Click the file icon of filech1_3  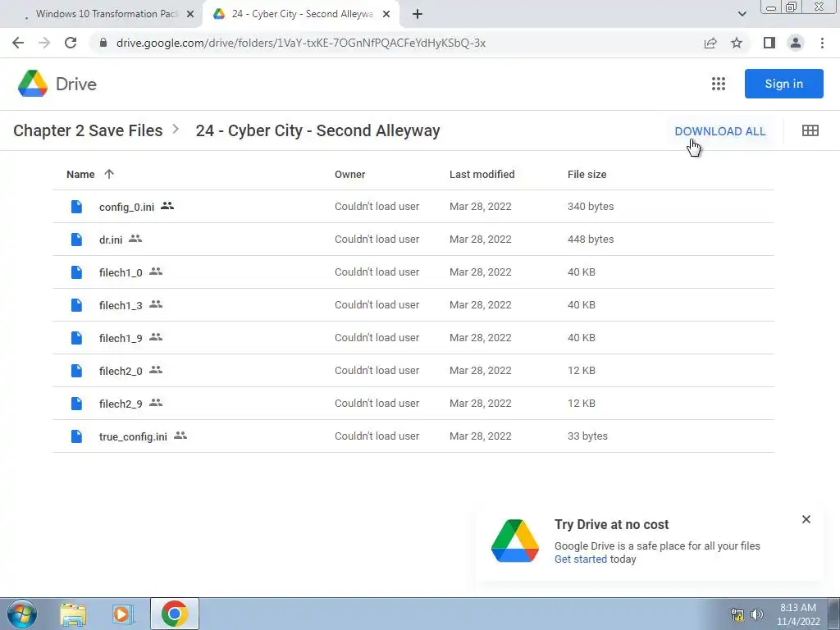pos(76,305)
